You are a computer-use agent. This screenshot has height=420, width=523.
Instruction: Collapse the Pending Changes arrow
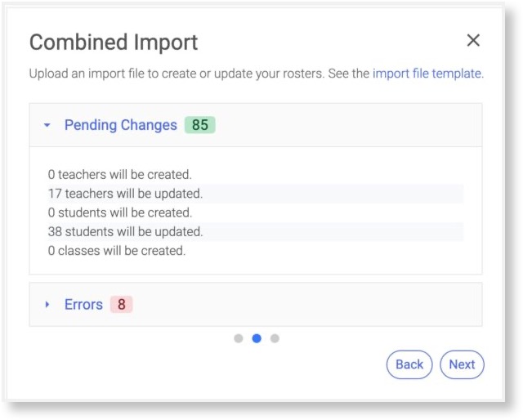[x=47, y=126]
